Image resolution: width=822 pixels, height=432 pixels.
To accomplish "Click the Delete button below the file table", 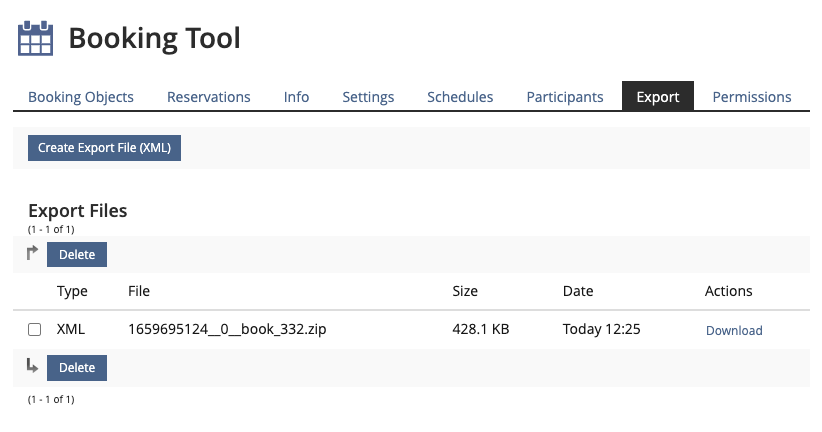I will click(x=77, y=368).
